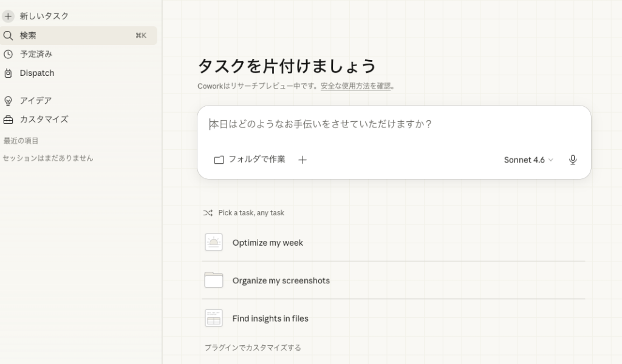Open the 安全な使用方法を確認 link

point(355,86)
